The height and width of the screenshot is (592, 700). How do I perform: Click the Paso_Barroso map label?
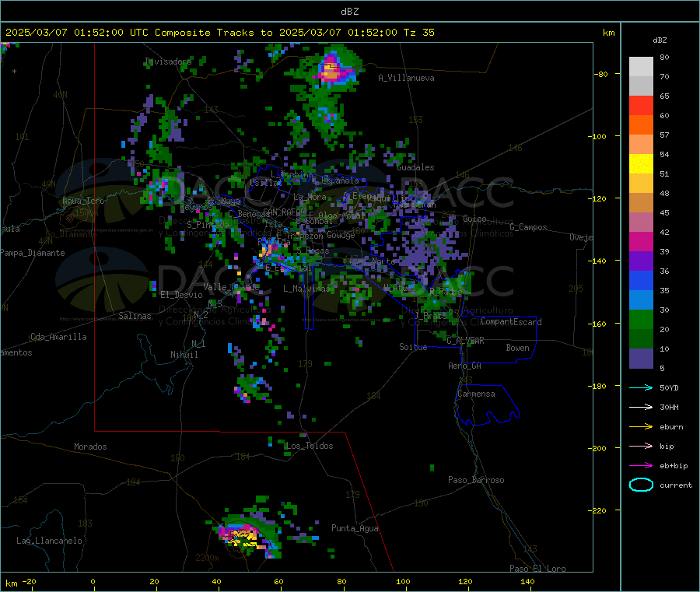(x=476, y=480)
